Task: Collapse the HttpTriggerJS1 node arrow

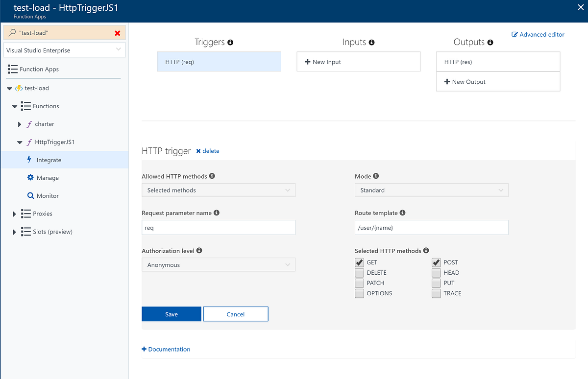Action: [x=20, y=142]
